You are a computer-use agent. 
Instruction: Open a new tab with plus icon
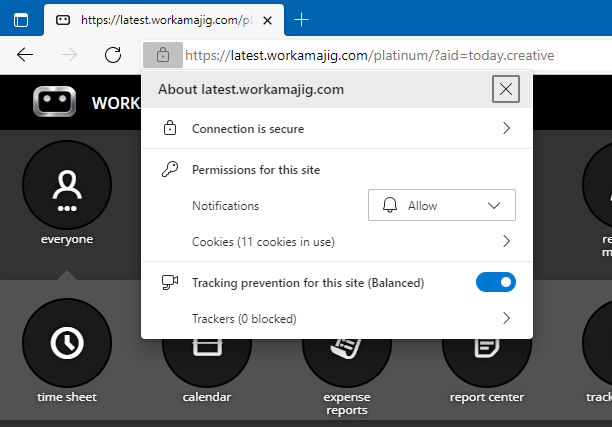point(301,20)
